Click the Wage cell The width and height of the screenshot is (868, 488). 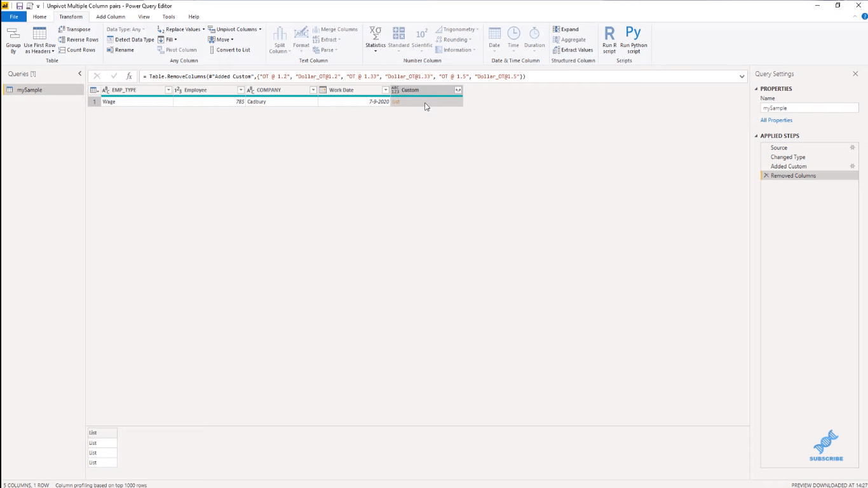tap(137, 102)
